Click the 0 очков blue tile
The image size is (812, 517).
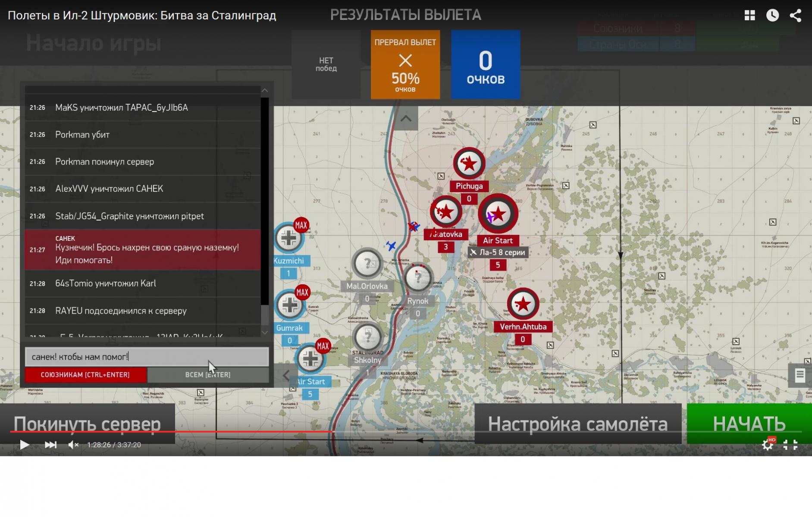point(486,65)
